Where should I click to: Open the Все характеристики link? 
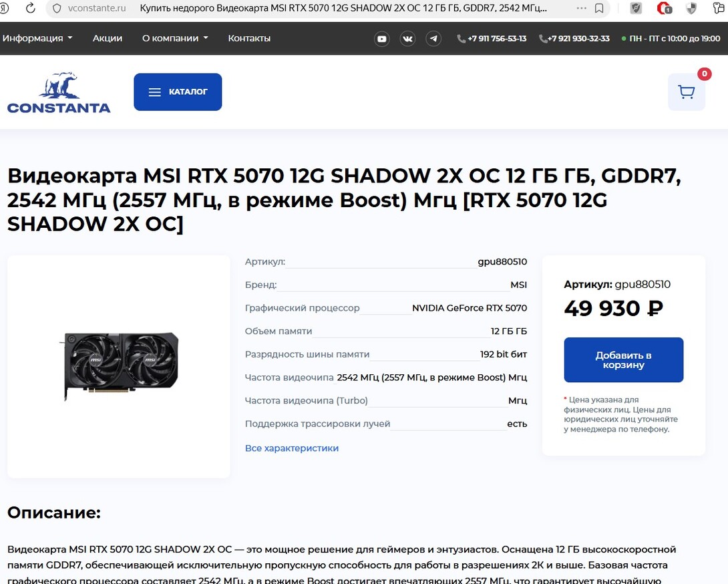292,448
